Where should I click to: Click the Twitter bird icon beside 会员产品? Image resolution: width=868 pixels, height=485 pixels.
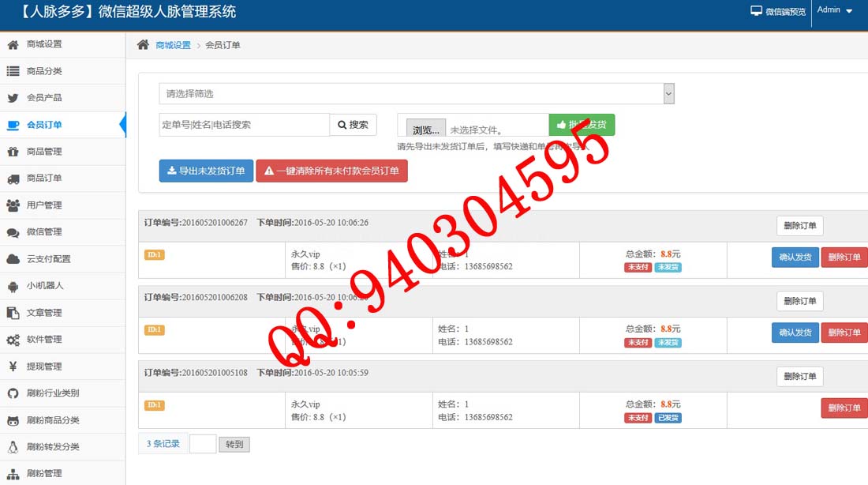(13, 98)
